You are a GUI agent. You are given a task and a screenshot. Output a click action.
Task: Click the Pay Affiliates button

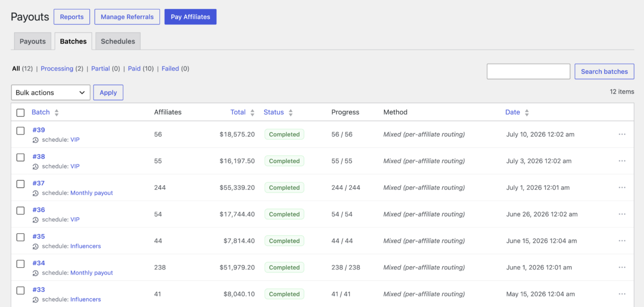coord(190,17)
